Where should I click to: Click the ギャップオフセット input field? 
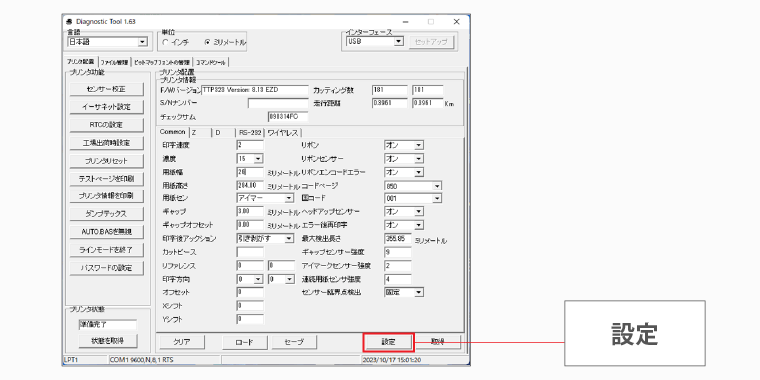tap(250, 225)
